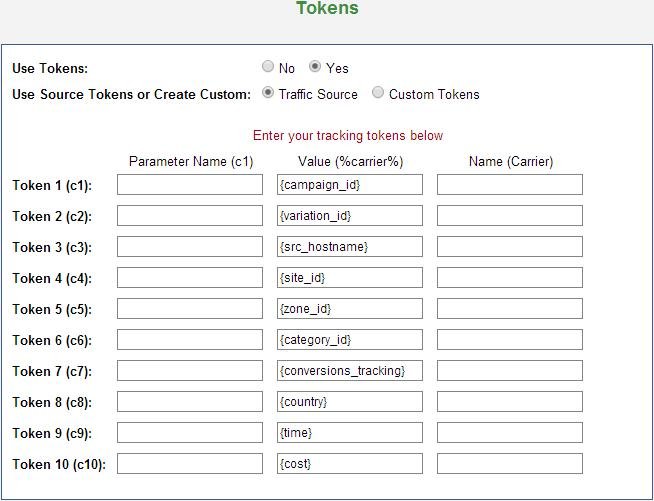Image resolution: width=654 pixels, height=501 pixels.
Task: Click the 'Token 6 (c6):' label
Action: point(52,340)
